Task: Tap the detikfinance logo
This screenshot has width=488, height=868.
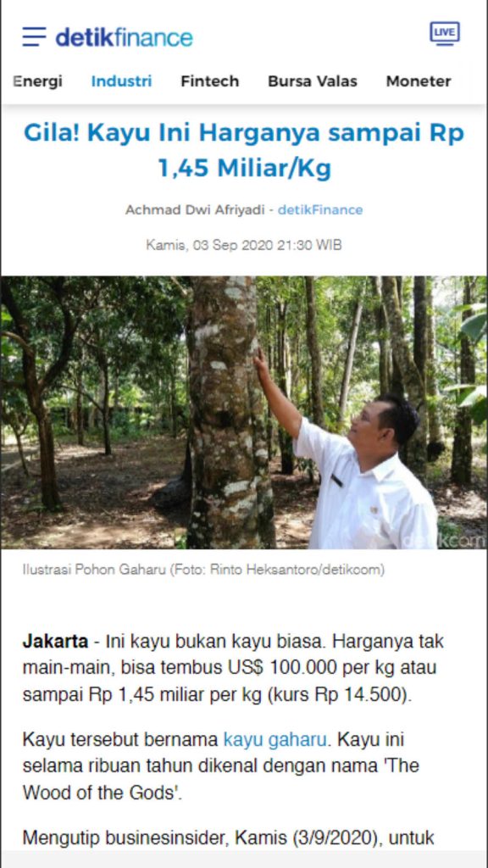Action: 124,37
